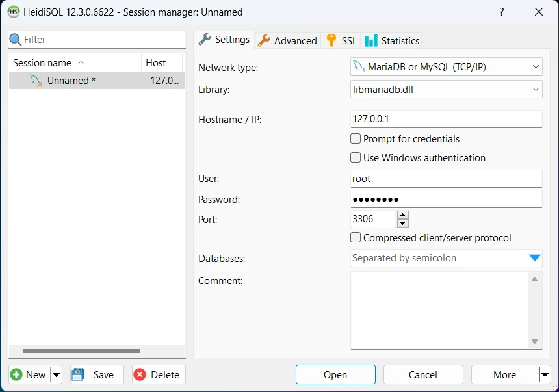The image size is (559, 392).
Task: Decrease port with the down spinner arrow
Action: 402,223
